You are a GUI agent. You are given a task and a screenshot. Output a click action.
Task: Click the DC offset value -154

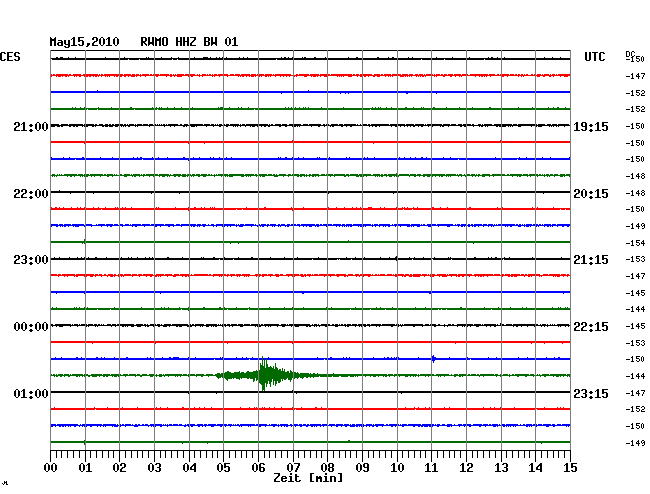click(635, 243)
